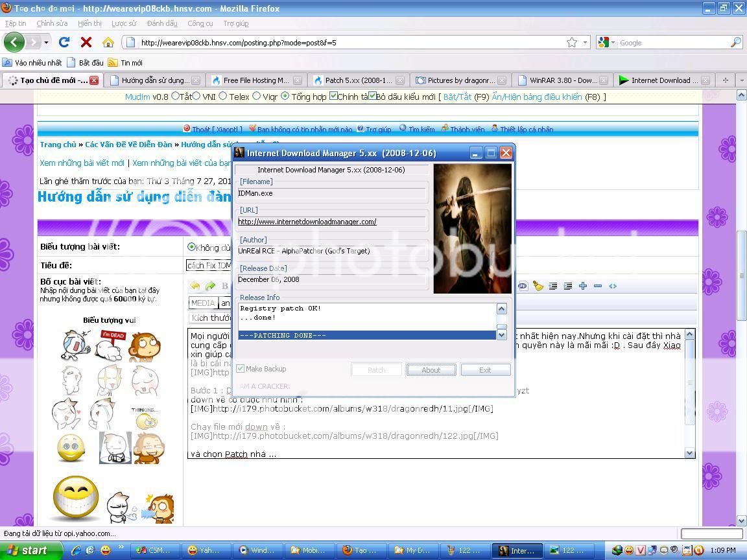Click the Trang chủ breadcrumb link
Image resolution: width=747 pixels, height=560 pixels.
(58, 145)
